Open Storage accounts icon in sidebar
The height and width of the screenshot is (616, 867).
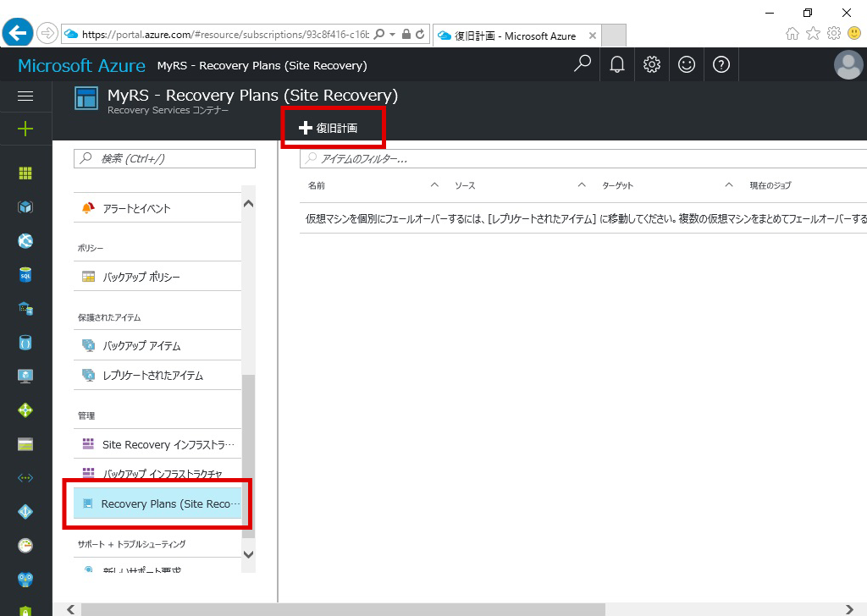point(25,444)
